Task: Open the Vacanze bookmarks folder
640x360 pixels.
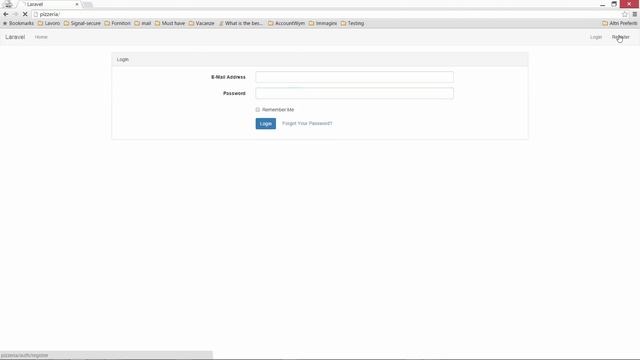Action: click(202, 23)
